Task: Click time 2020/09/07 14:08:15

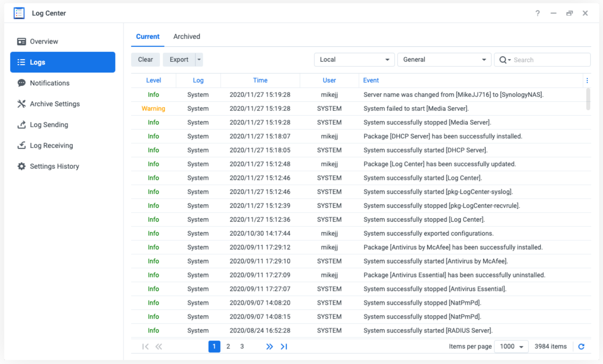Action: click(260, 317)
